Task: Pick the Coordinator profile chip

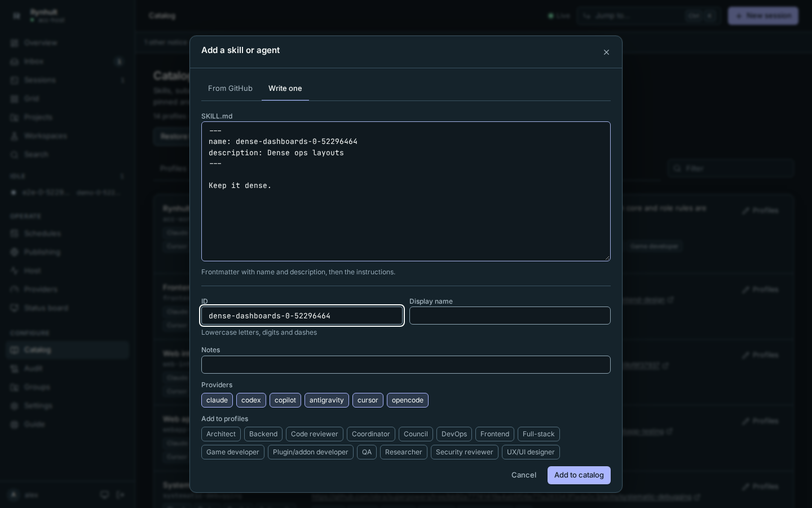Action: (371, 434)
